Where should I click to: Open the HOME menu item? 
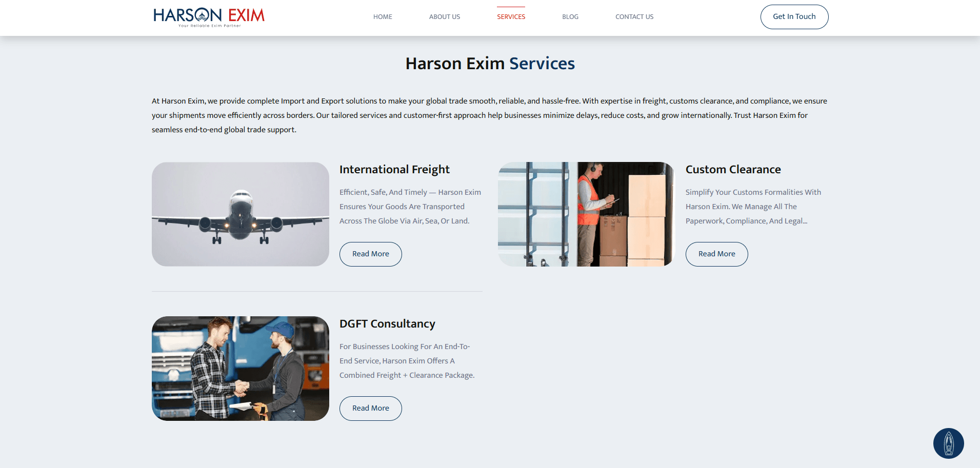click(x=383, y=17)
